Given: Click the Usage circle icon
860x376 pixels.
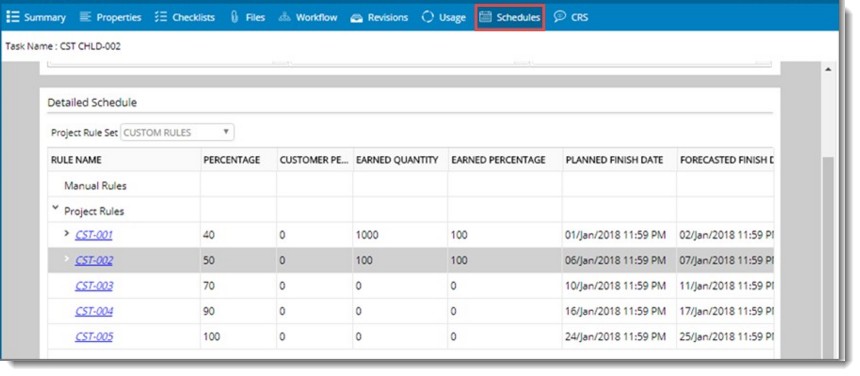Looking at the screenshot, I should (428, 17).
